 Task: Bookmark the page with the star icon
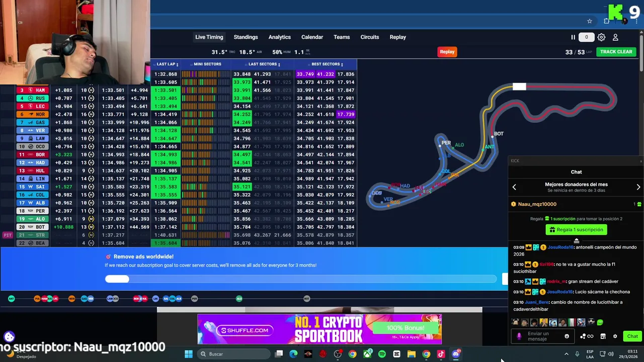click(x=590, y=21)
